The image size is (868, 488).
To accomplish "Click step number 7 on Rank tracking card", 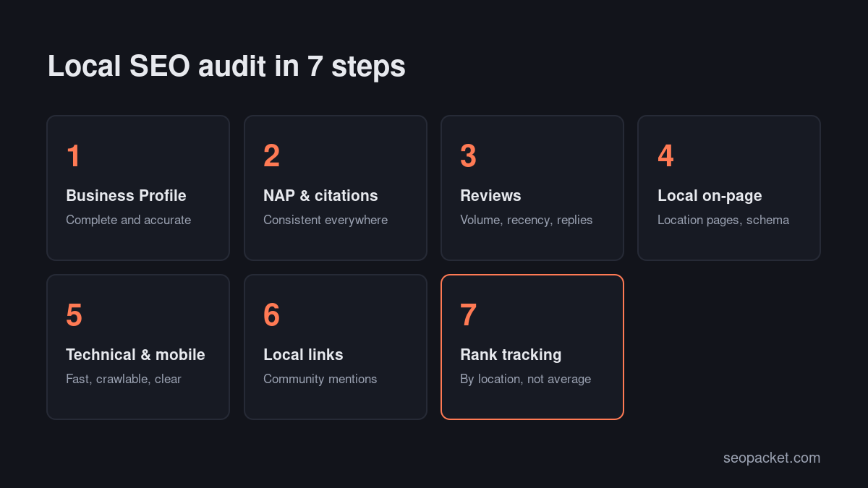I will 468,316.
